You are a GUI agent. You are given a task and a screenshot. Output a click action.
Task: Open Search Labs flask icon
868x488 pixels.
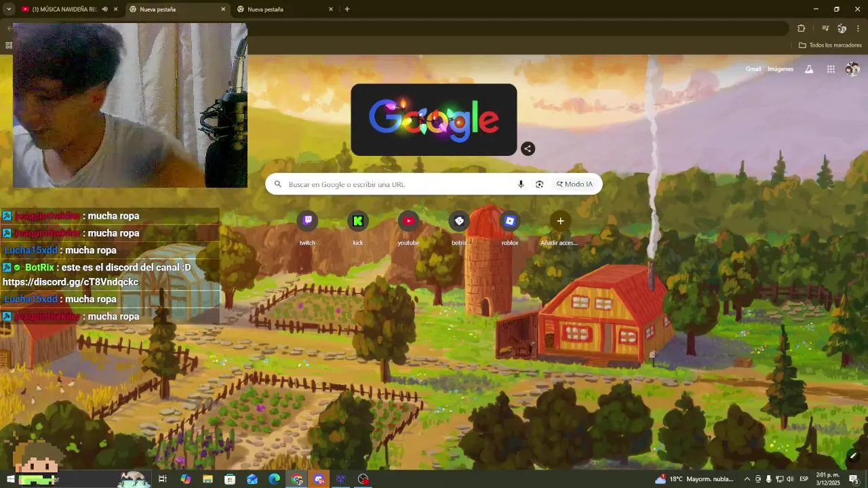pos(809,69)
